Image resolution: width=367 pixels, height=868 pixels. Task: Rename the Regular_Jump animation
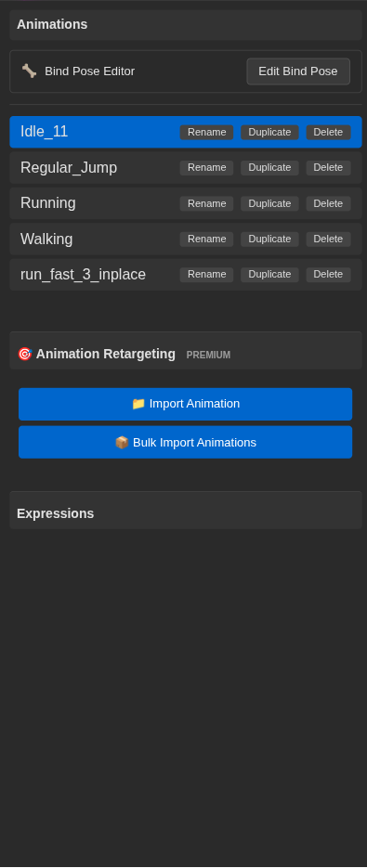click(x=207, y=168)
